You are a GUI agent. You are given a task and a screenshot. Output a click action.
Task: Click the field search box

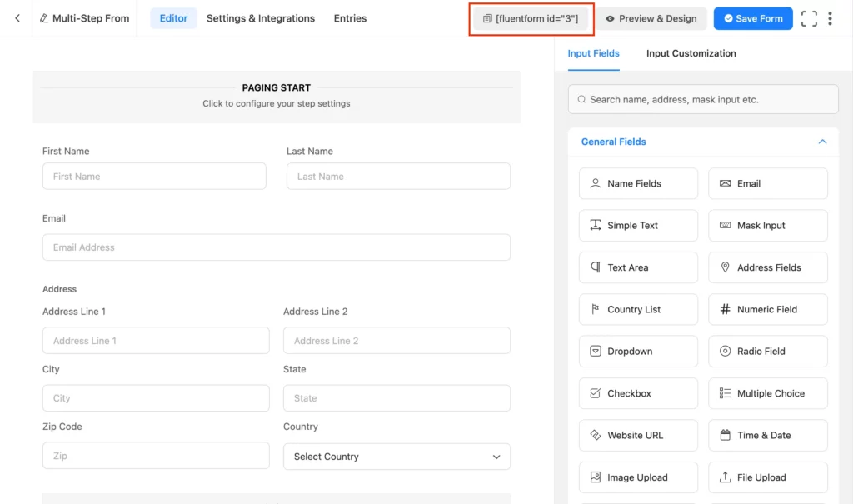point(702,99)
